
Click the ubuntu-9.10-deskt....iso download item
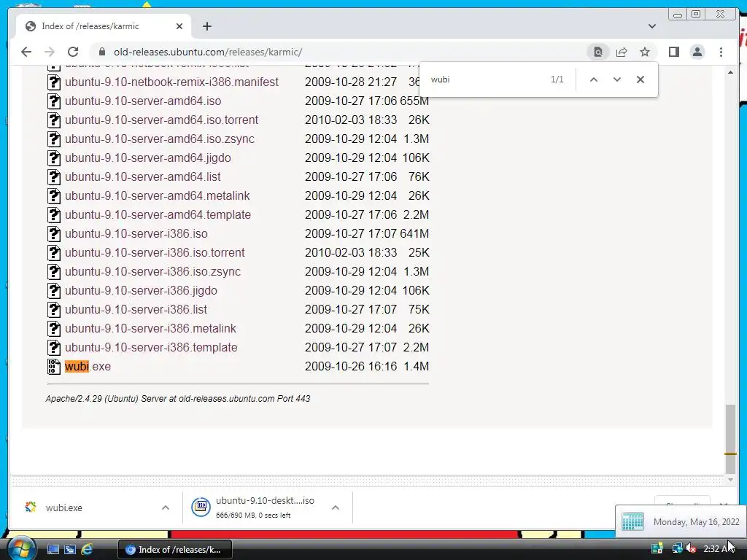click(265, 507)
